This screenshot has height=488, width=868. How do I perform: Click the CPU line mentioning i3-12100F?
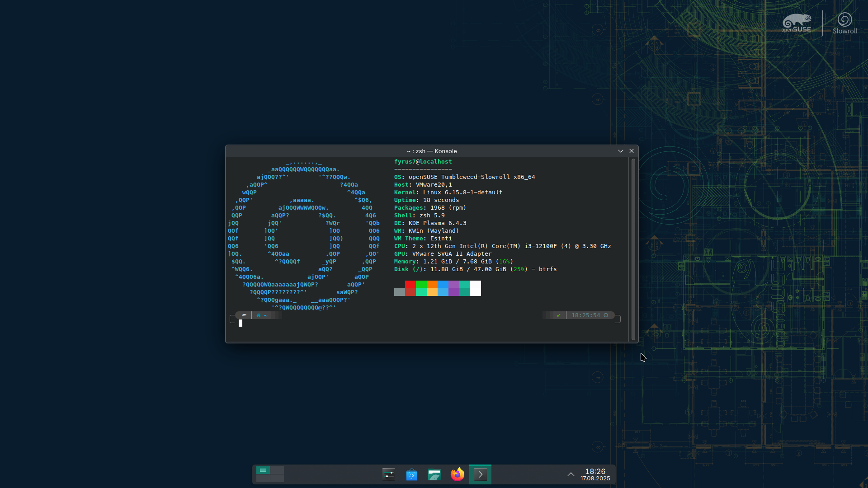coord(503,246)
